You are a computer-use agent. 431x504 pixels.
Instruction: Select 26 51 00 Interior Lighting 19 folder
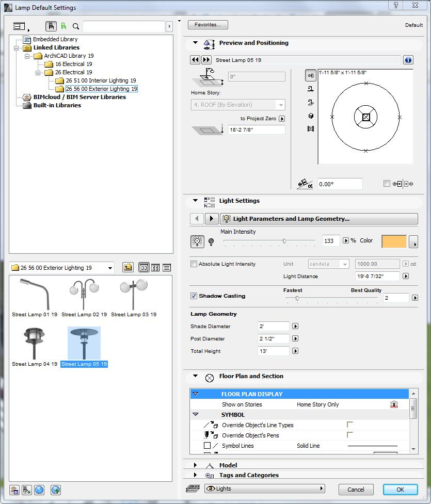pyautogui.click(x=101, y=80)
